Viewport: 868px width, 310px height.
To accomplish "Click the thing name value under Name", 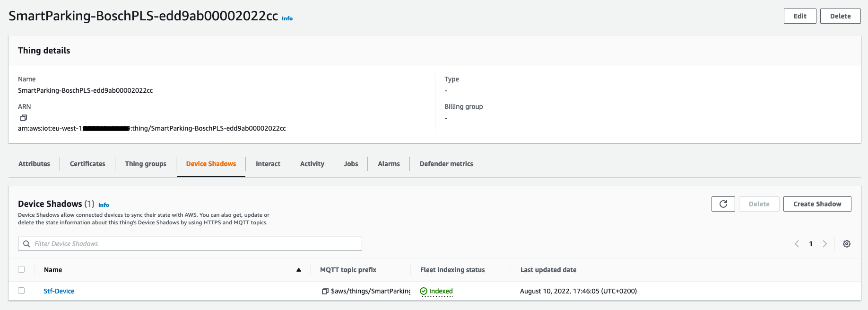I will [x=85, y=90].
